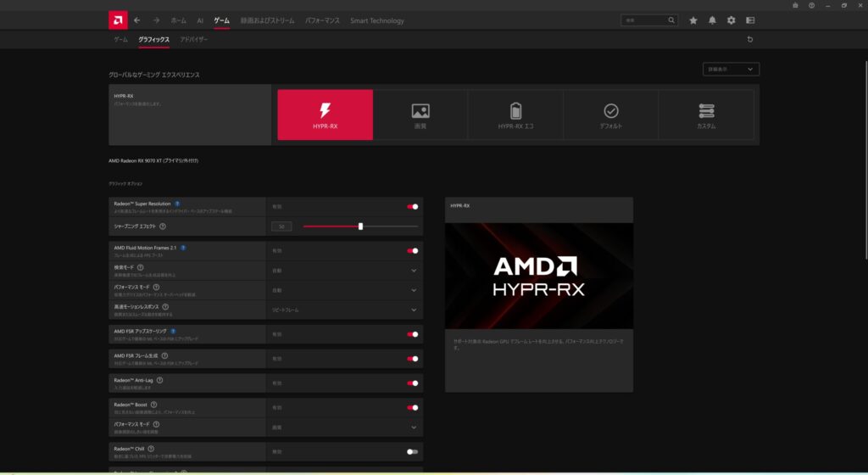Open the ホーム tab
Screen dimensions: 868x475
pos(178,20)
